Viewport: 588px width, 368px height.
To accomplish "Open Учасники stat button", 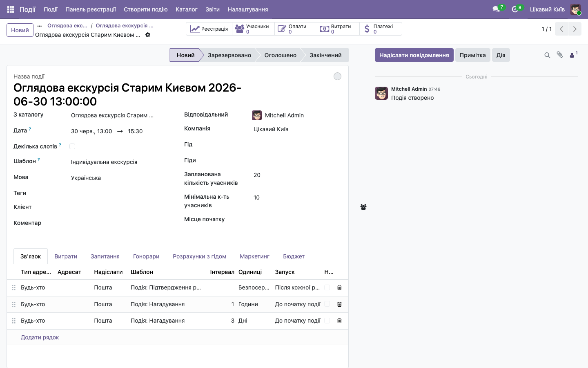I will click(x=254, y=29).
